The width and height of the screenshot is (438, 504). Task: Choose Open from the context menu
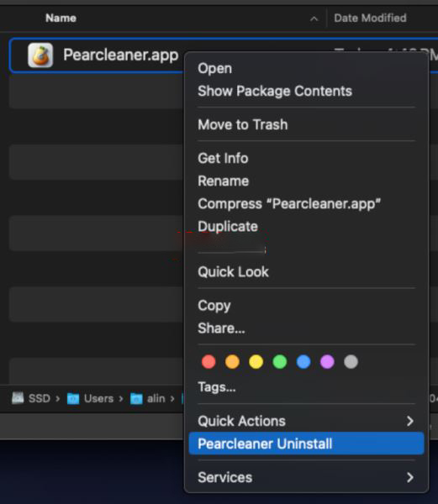tap(215, 69)
